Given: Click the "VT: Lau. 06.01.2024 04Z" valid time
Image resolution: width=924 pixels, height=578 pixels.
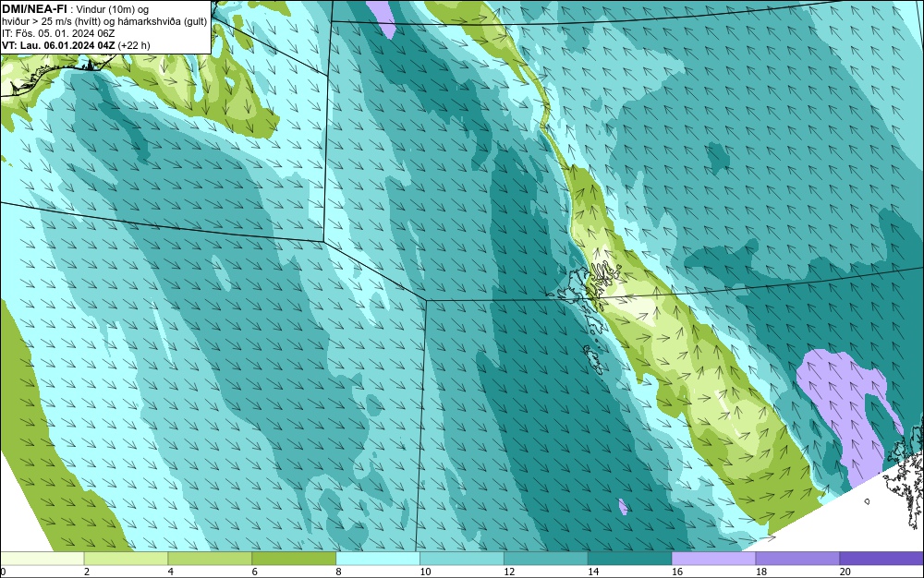Looking at the screenshot, I should coord(58,45).
